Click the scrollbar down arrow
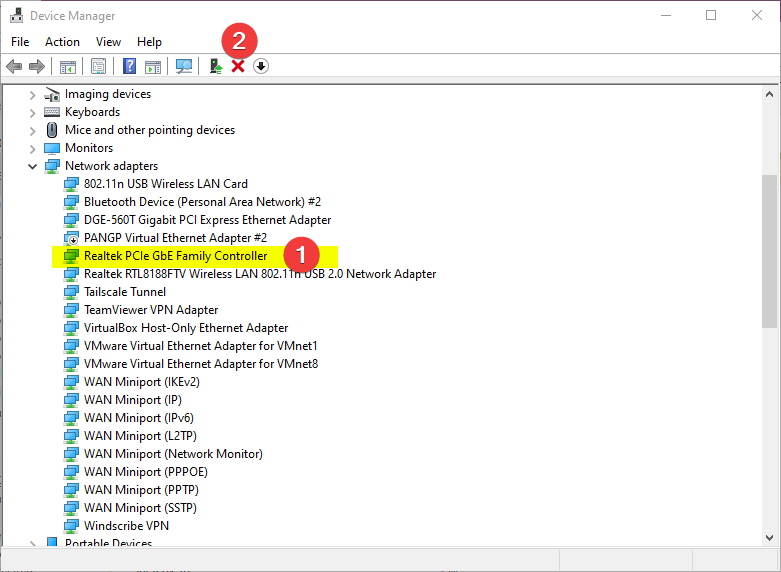The image size is (781, 572). click(x=770, y=538)
